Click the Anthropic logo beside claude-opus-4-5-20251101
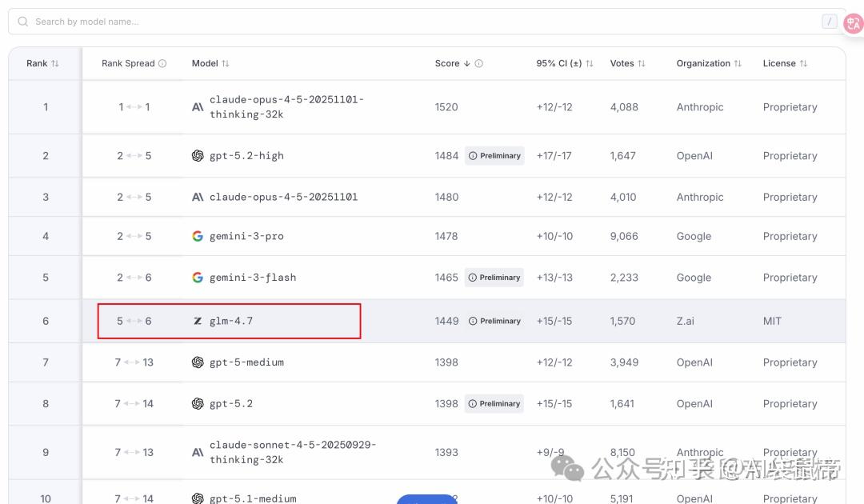Viewport: 864px width, 504px height. tap(198, 197)
